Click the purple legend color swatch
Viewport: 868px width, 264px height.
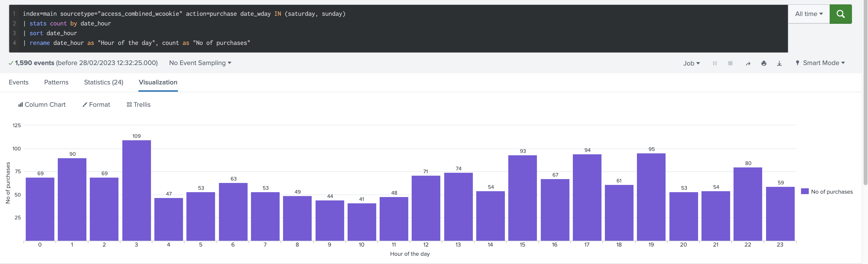tap(804, 191)
